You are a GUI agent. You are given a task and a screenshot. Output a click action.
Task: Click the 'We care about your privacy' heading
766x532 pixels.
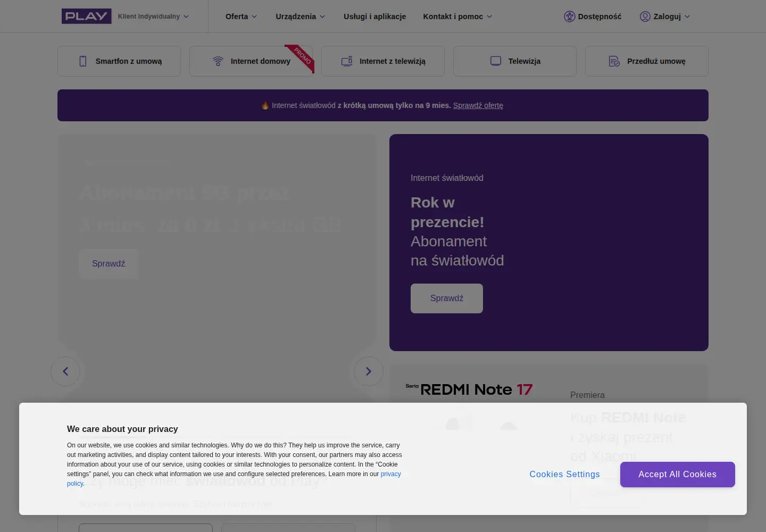pyautogui.click(x=122, y=429)
